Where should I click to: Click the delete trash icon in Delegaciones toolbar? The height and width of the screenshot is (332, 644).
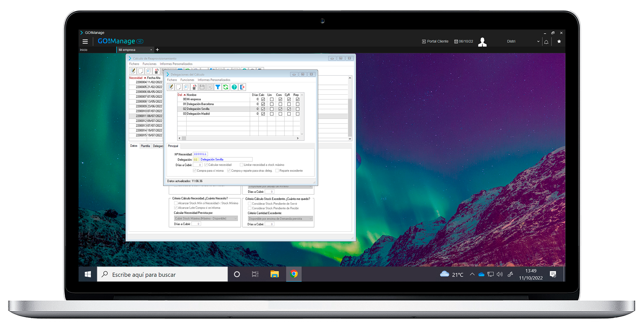194,87
